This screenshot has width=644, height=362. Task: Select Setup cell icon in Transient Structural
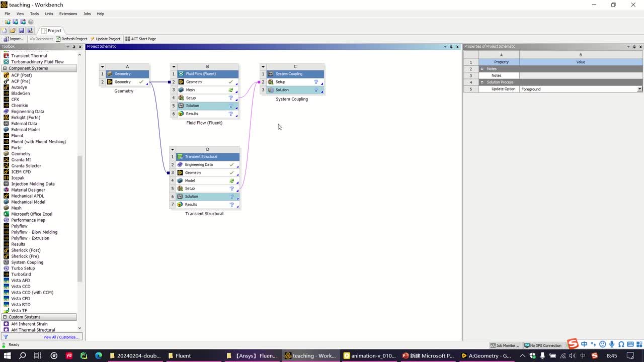tap(180, 189)
